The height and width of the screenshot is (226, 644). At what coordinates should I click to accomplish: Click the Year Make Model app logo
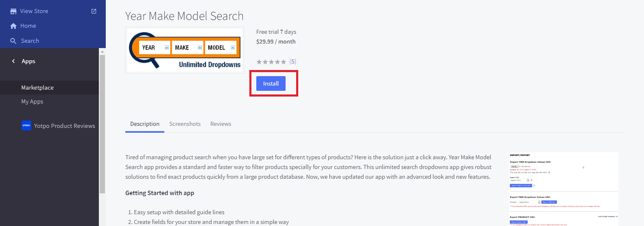[185, 50]
